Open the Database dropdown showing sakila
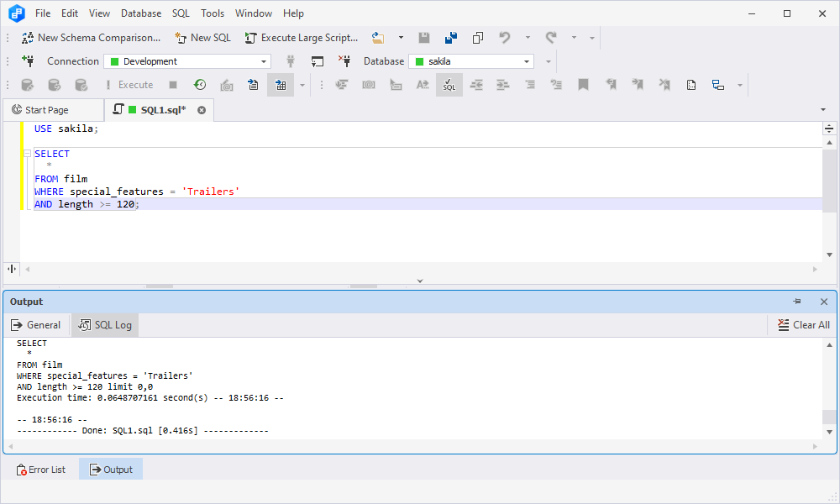This screenshot has height=504, width=840. pyautogui.click(x=471, y=61)
